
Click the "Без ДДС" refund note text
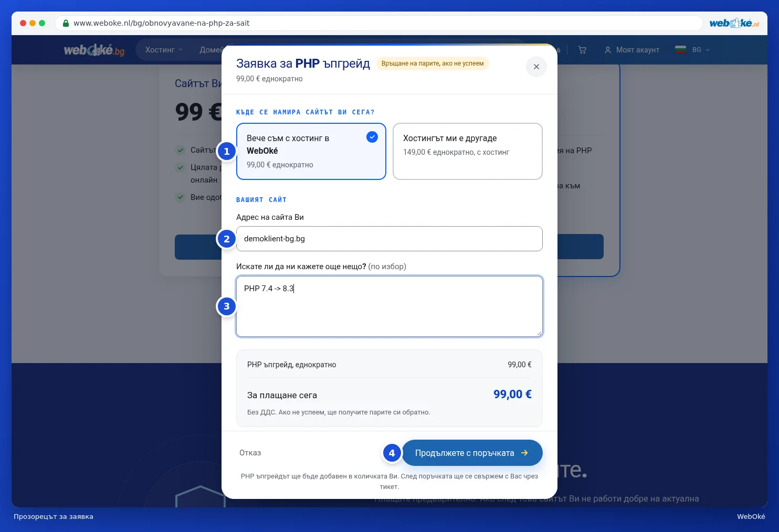coord(339,412)
